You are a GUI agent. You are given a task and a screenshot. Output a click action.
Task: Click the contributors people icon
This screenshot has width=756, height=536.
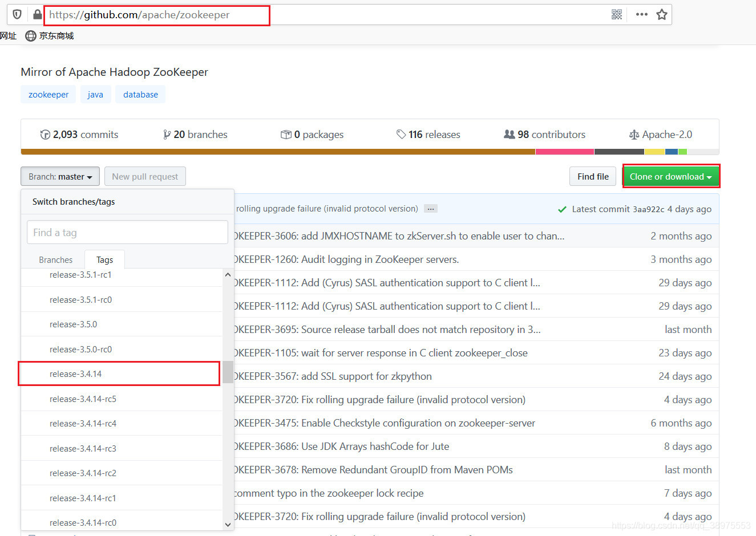[510, 135]
